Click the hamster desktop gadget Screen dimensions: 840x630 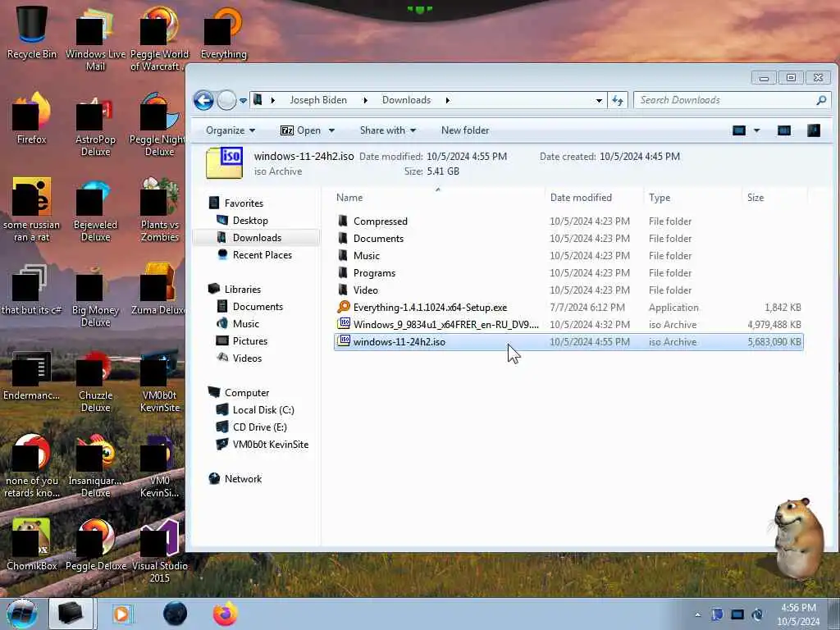(x=799, y=537)
